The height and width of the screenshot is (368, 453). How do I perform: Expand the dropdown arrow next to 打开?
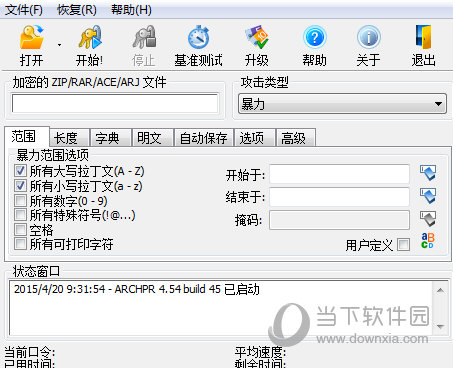(x=59, y=45)
